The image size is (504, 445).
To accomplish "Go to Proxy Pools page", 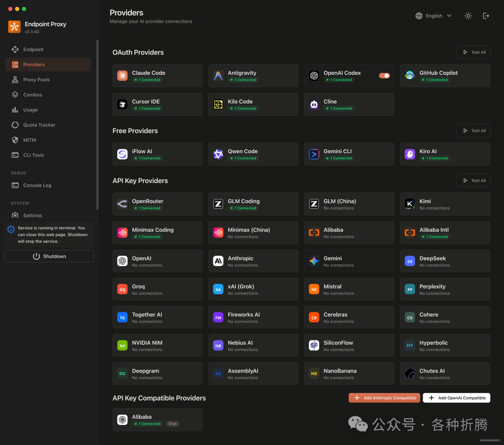I will point(48,79).
